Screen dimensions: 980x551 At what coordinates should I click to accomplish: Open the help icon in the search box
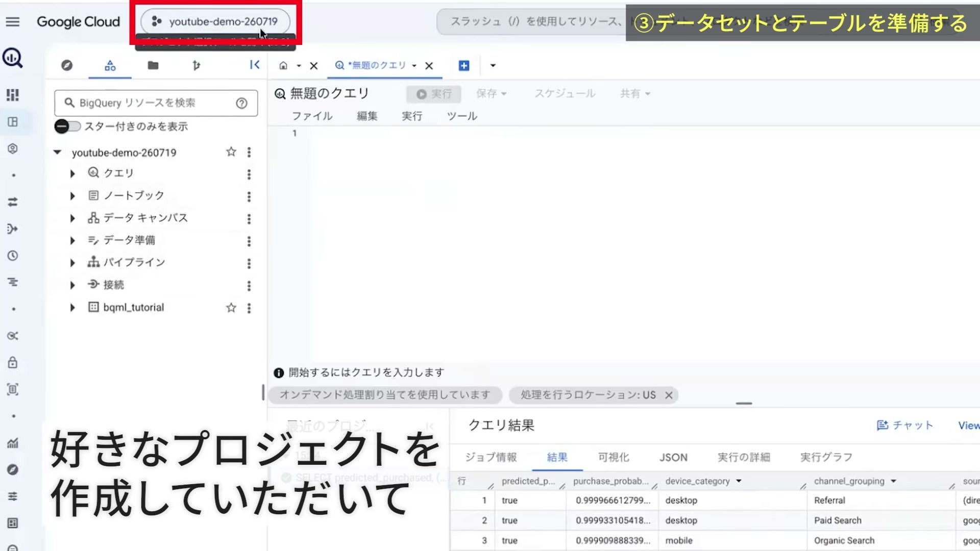(241, 103)
